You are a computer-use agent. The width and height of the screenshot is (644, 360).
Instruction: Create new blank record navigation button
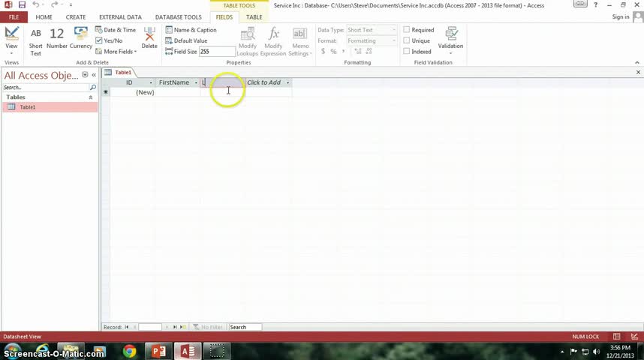click(183, 327)
